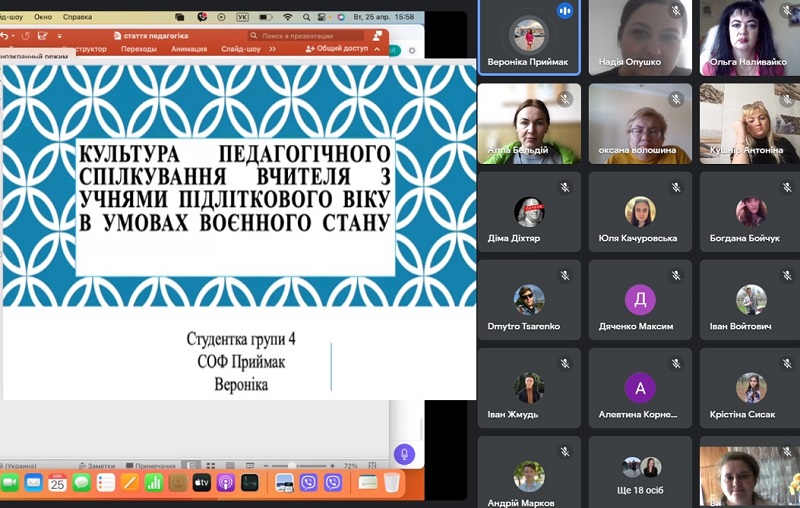Open the Справка menu in the menu bar
This screenshot has height=508, width=800.
(x=78, y=17)
